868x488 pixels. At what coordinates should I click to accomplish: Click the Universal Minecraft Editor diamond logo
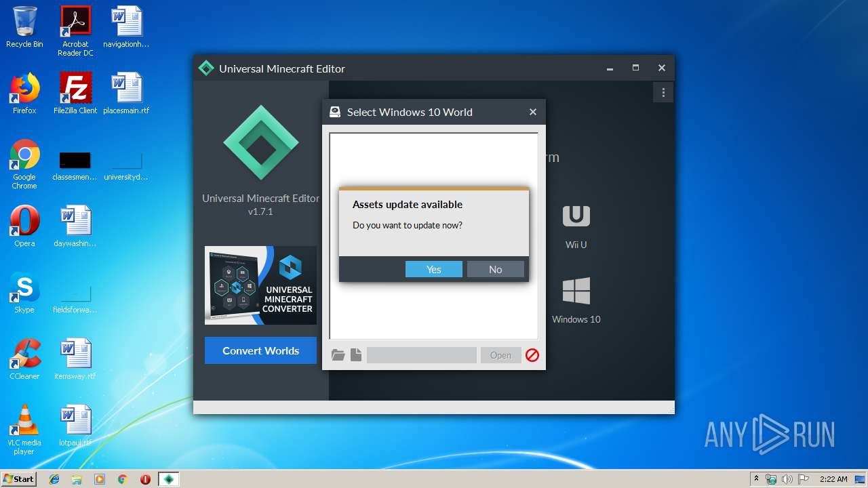(x=260, y=143)
